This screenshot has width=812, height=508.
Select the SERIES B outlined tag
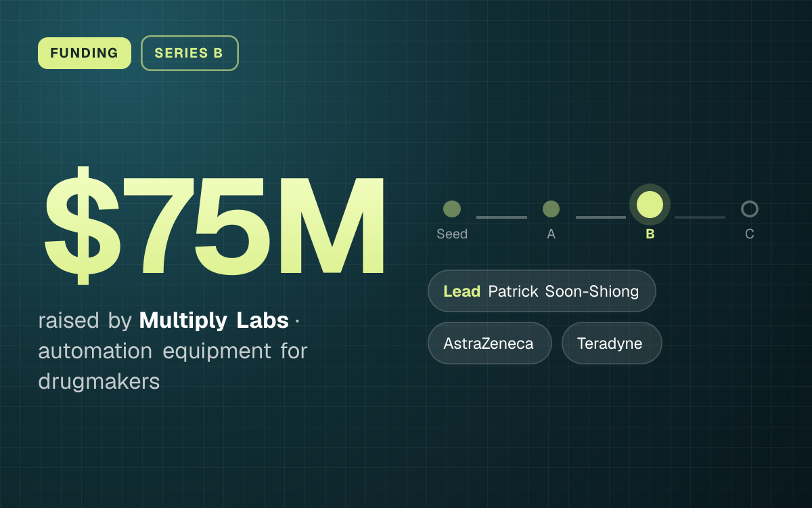coord(189,53)
